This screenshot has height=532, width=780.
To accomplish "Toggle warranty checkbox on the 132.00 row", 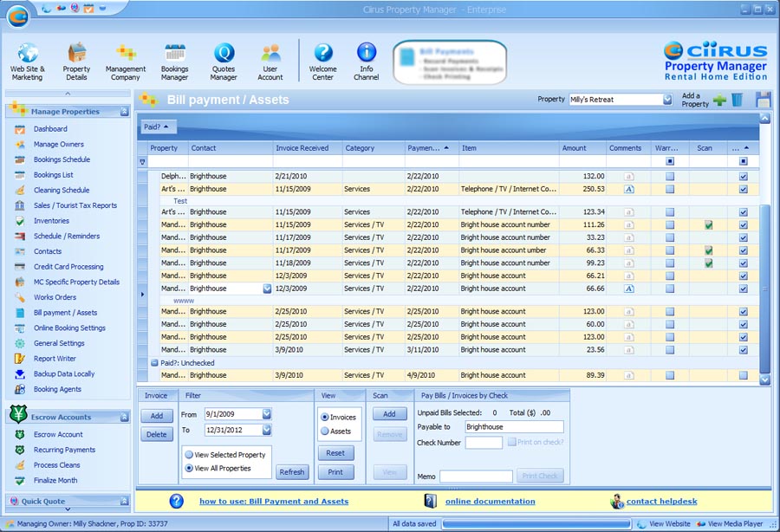I will pyautogui.click(x=670, y=176).
